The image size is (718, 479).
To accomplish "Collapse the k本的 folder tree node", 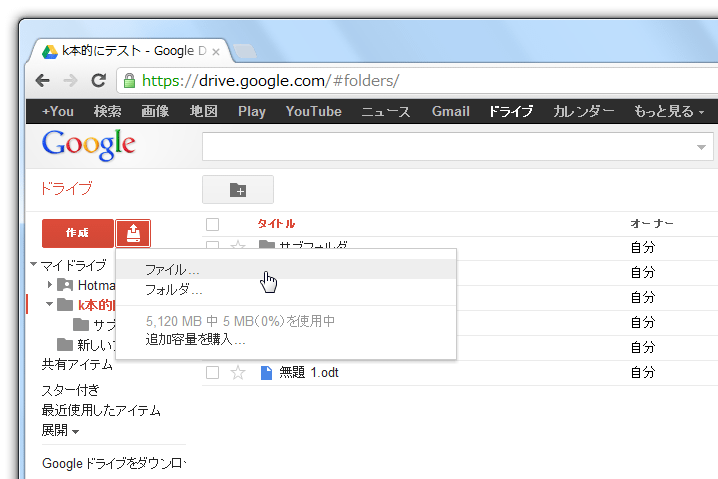I will (49, 304).
